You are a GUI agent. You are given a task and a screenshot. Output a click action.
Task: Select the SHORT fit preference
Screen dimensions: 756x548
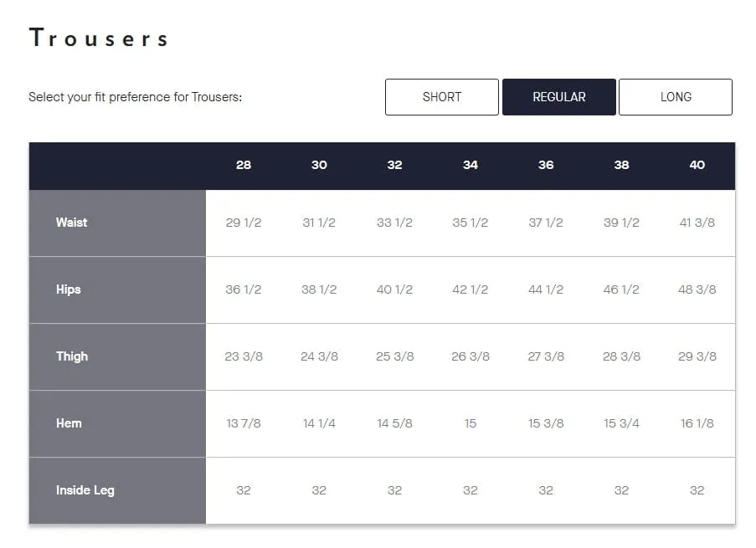pos(442,97)
